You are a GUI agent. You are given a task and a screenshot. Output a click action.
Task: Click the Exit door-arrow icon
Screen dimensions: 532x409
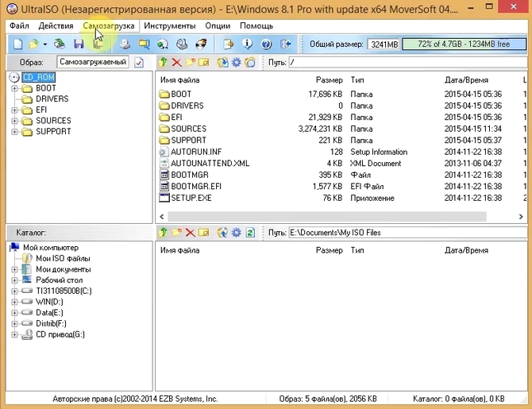(x=286, y=44)
